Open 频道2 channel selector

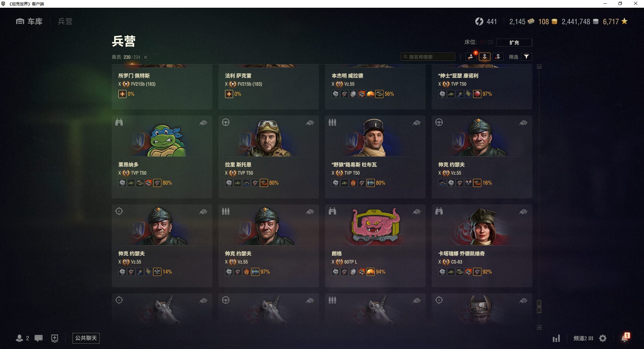[583, 338]
